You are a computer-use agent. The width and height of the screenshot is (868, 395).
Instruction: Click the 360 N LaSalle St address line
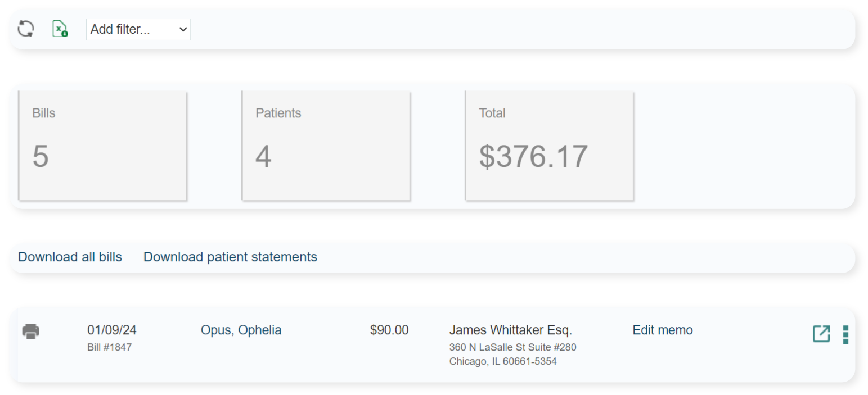coord(512,347)
